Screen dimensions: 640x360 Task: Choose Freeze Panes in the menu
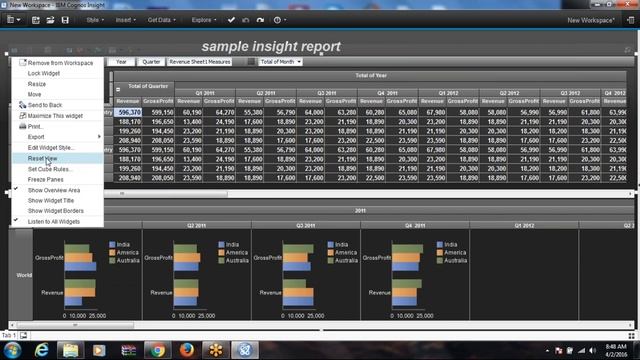pos(45,180)
